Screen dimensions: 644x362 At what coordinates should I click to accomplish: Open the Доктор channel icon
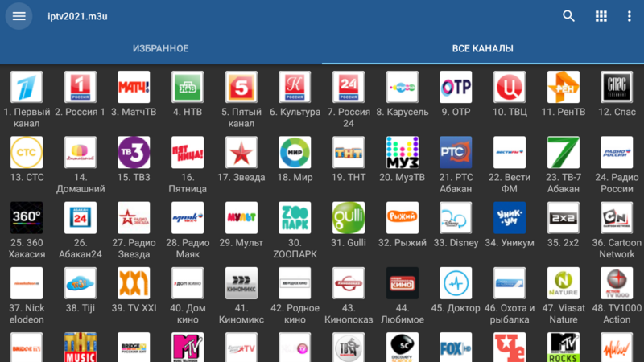[x=456, y=283]
